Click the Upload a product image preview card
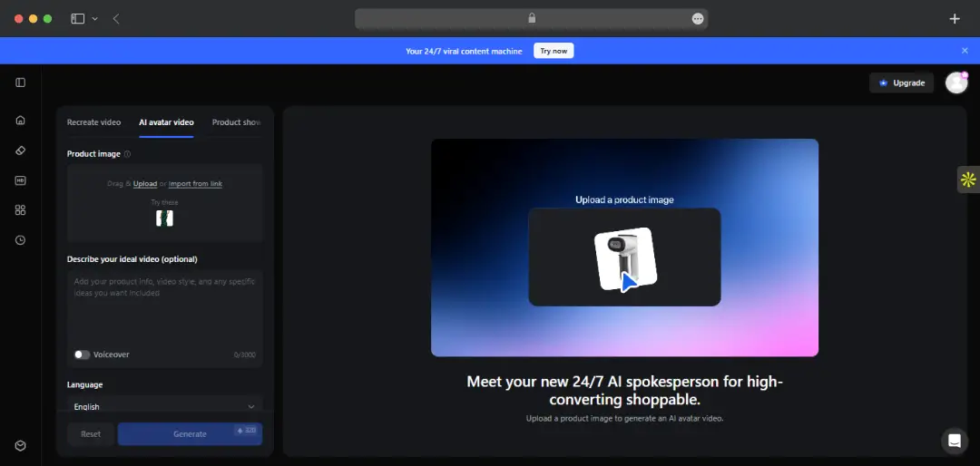Viewport: 980px width, 466px height. [624, 257]
